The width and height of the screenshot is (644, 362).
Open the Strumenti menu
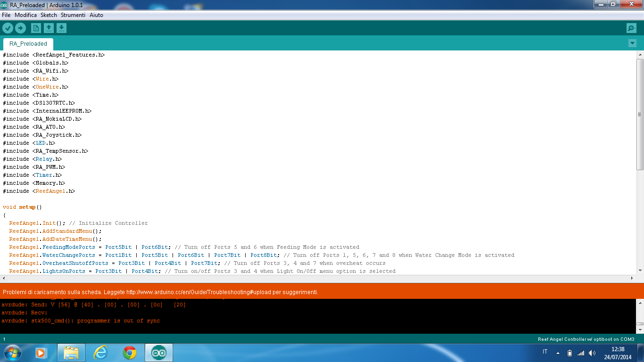(x=73, y=15)
